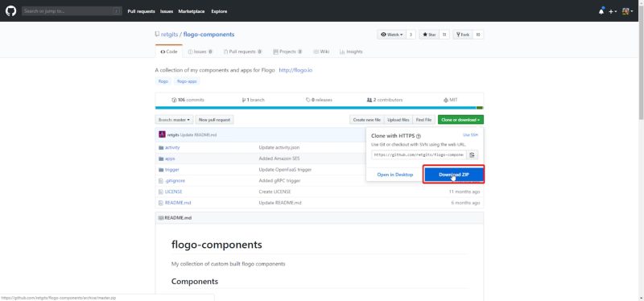Open the Insights tab

[351, 52]
